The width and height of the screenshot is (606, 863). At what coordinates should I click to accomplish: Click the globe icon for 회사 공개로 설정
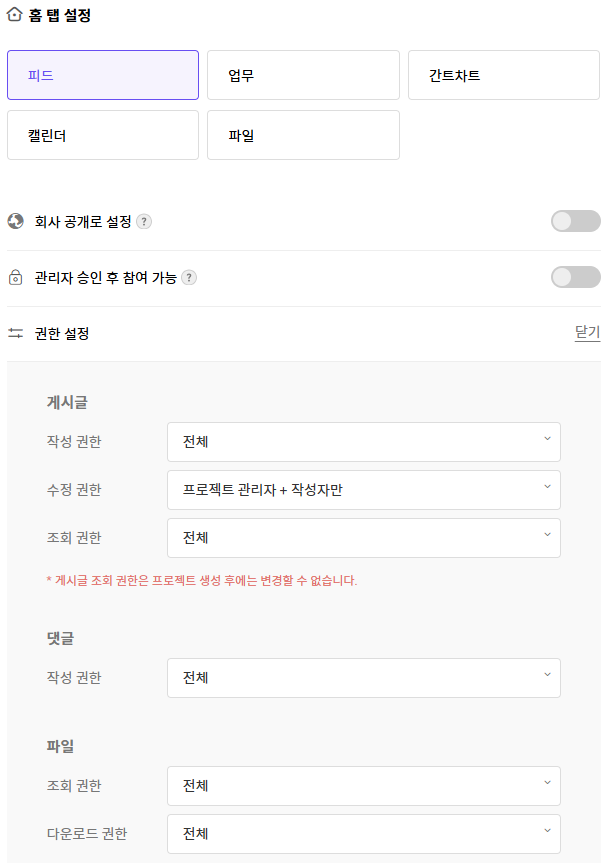15,221
